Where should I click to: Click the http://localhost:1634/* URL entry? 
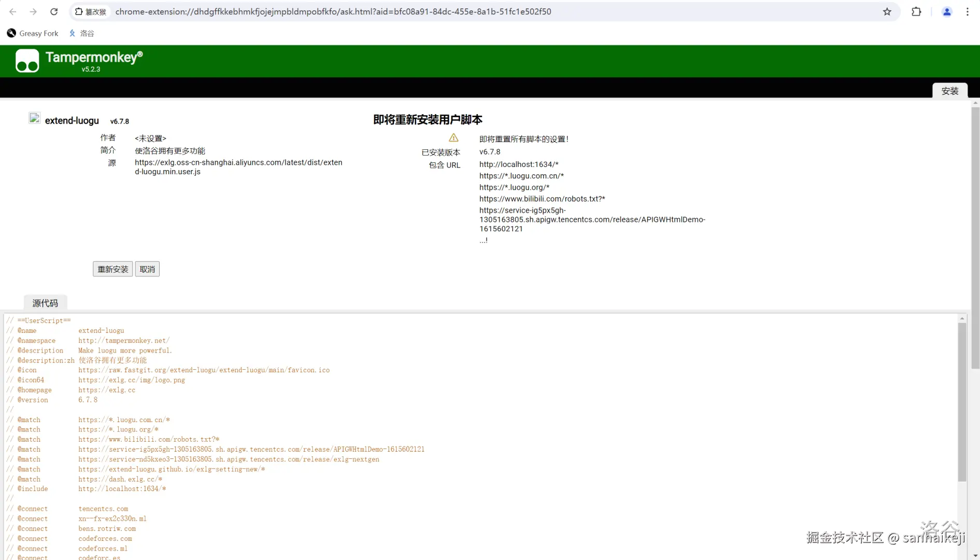[519, 164]
